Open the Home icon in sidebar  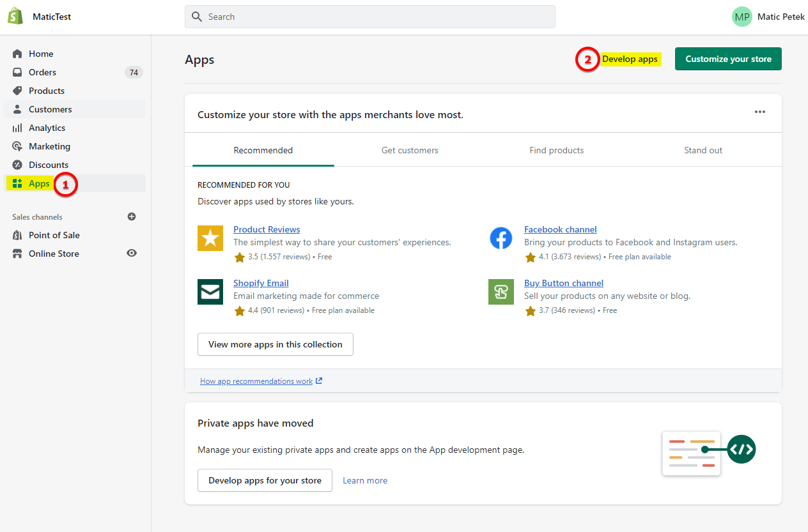(17, 54)
